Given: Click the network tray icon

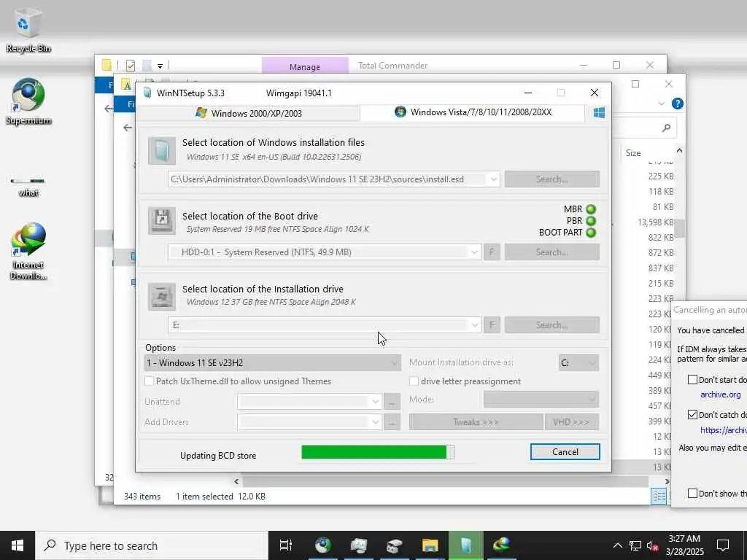Looking at the screenshot, I should coord(635,545).
